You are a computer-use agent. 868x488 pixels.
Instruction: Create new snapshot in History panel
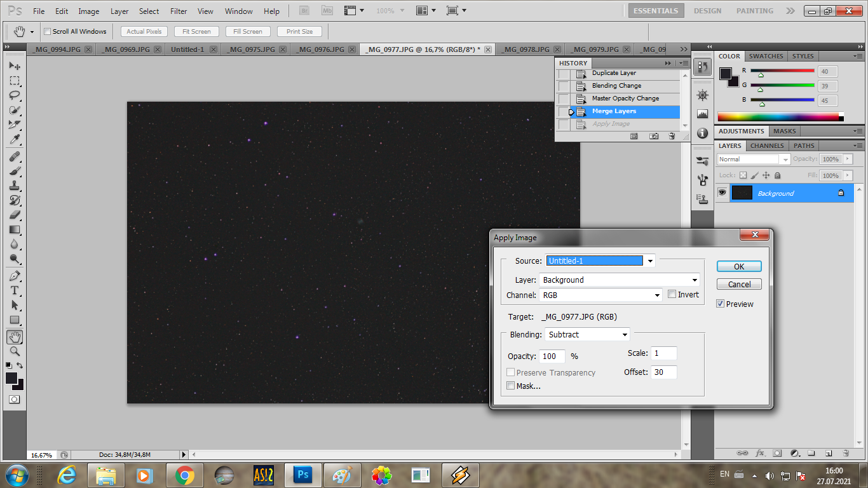(654, 136)
